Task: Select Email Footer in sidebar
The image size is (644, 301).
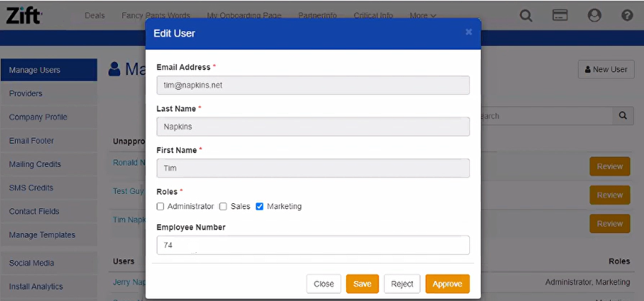Action: 48,141
